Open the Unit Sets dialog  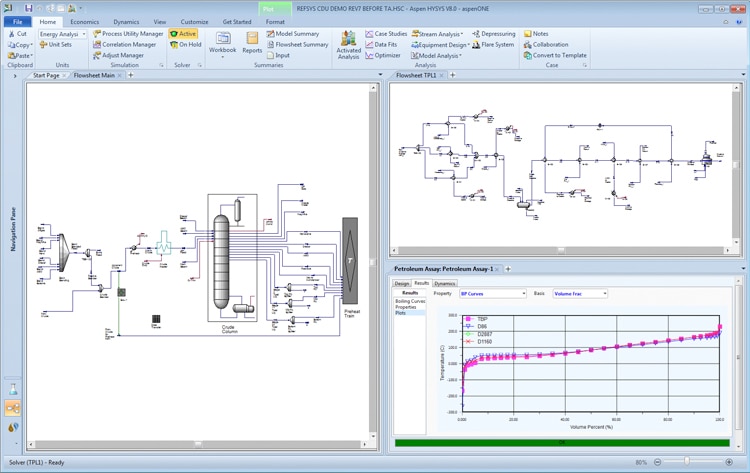click(x=55, y=44)
